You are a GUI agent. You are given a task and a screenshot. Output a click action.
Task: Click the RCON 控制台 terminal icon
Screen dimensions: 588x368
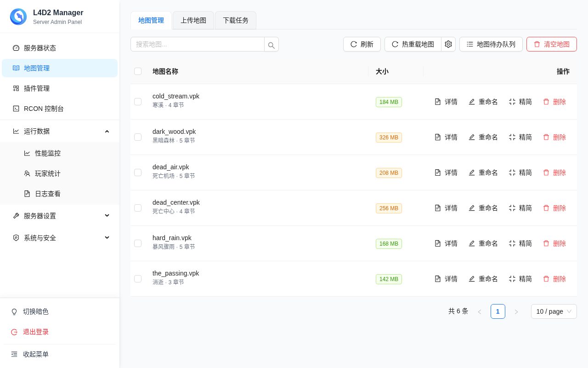(16, 109)
